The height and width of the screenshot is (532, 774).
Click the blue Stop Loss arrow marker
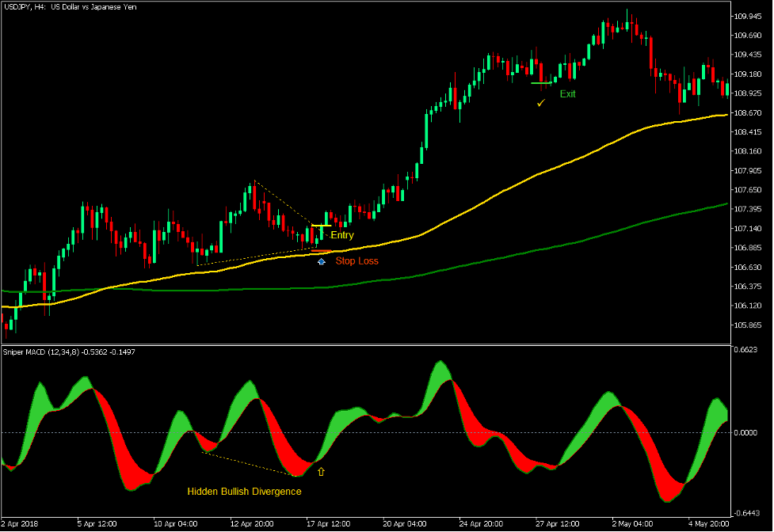pyautogui.click(x=321, y=260)
